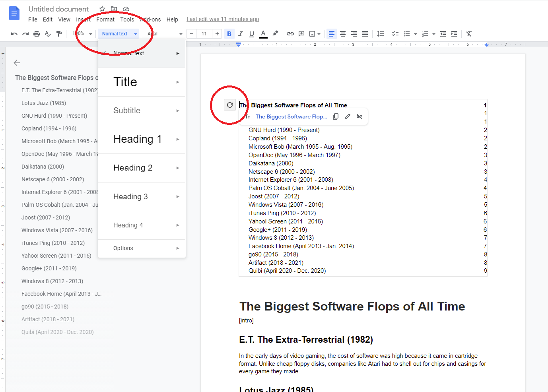Clear formatting with the toolbar icon
548x392 pixels.
pos(468,34)
